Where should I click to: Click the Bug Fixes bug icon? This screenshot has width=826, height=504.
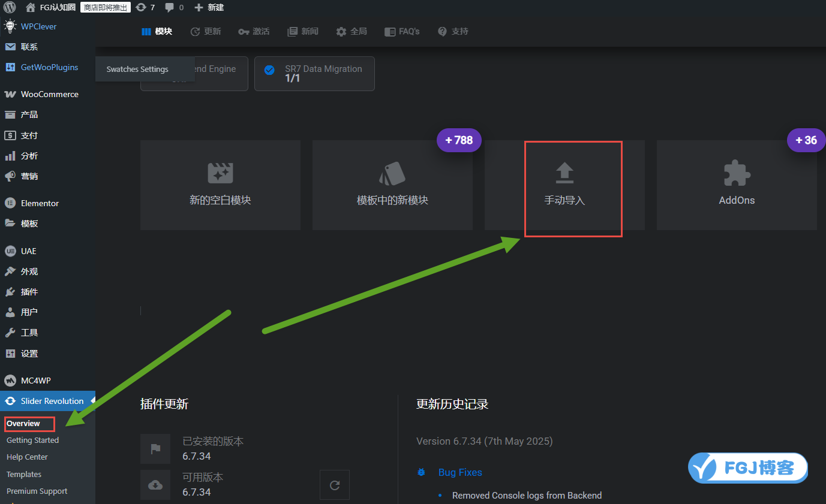tap(421, 472)
